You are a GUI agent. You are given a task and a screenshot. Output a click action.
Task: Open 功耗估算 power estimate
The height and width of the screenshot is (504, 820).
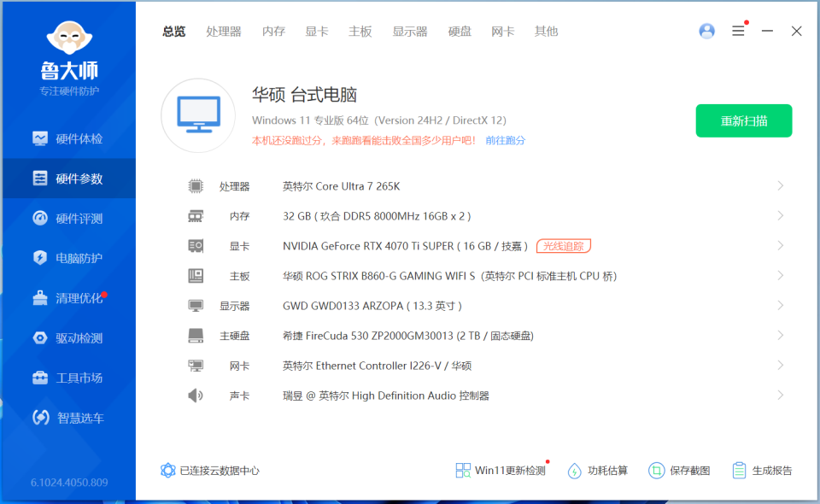[598, 471]
